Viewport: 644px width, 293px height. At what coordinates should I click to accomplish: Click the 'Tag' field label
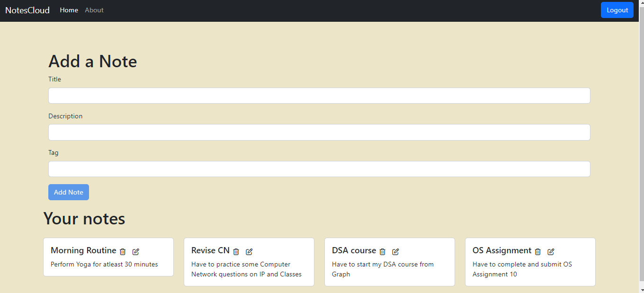(x=54, y=152)
